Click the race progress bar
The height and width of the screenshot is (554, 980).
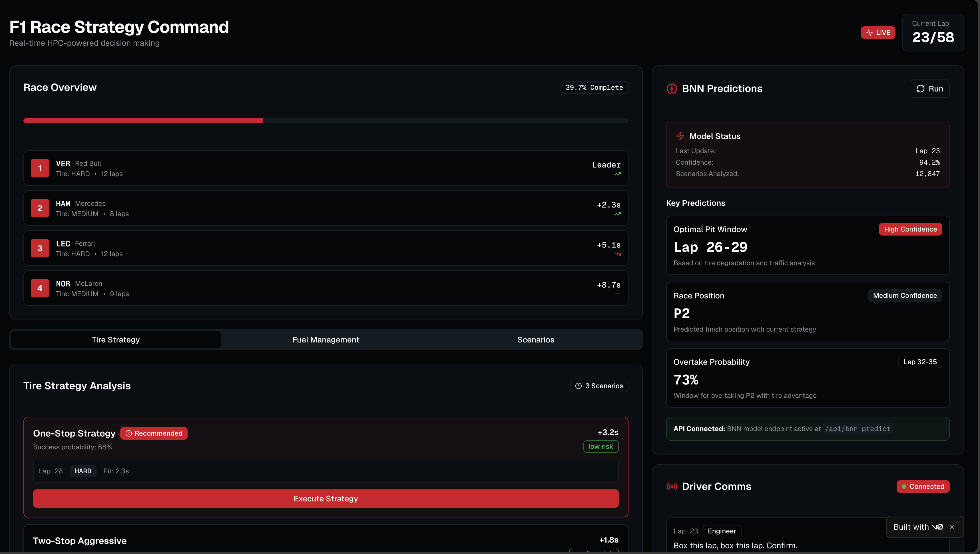[x=326, y=121]
